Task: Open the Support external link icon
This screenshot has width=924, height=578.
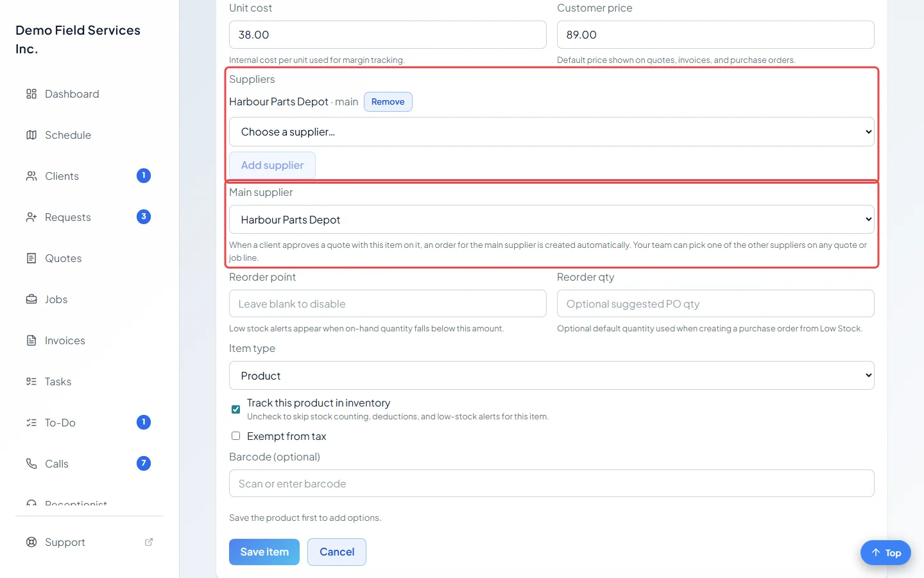Action: [x=149, y=542]
